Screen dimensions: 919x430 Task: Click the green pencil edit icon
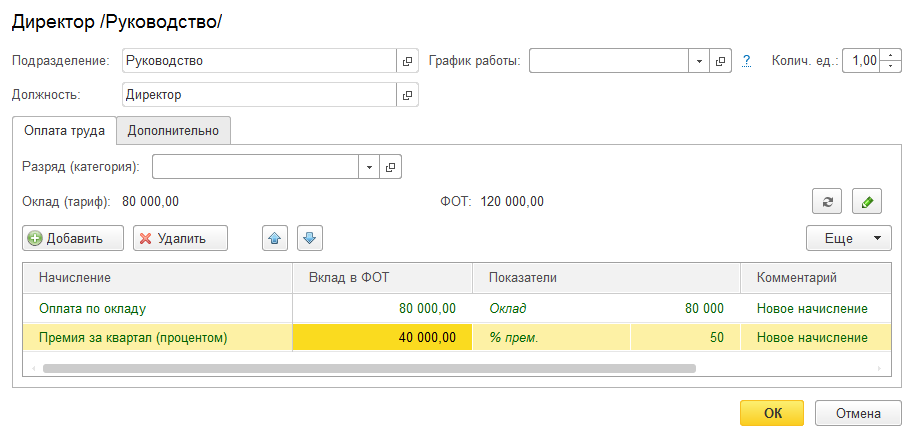pos(866,202)
